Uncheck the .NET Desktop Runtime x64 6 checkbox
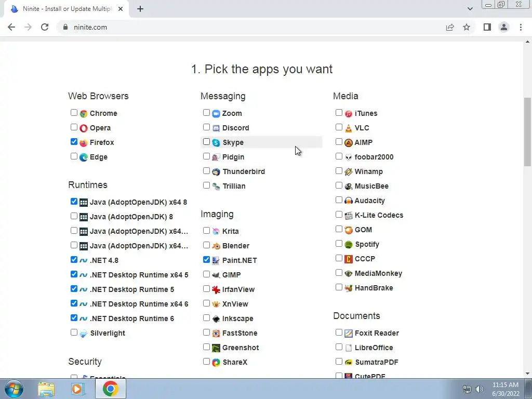The image size is (532, 399). [74, 303]
